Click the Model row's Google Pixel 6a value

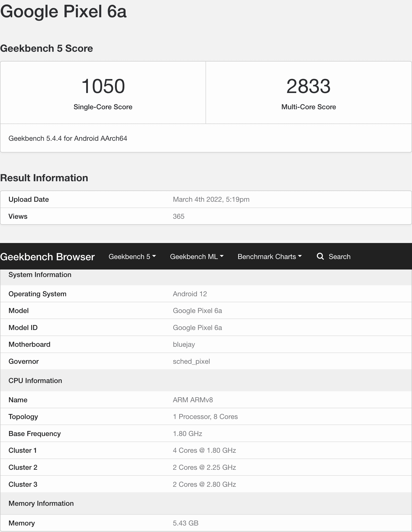(197, 310)
